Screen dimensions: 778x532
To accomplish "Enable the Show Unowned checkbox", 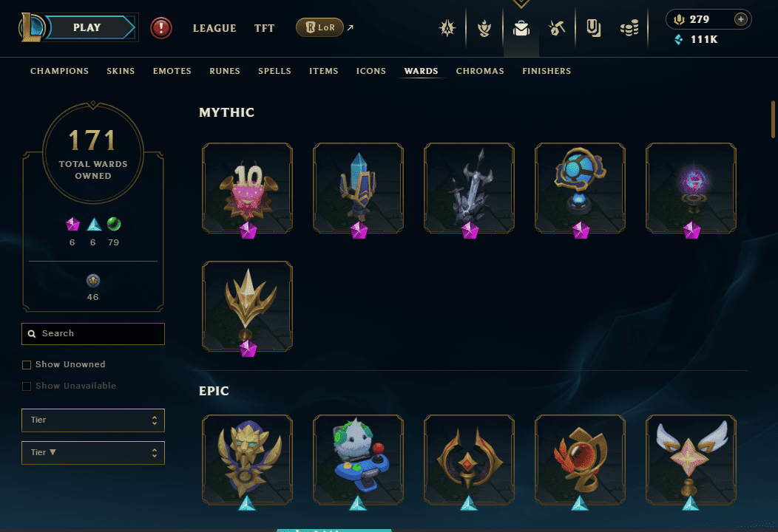I will click(27, 365).
